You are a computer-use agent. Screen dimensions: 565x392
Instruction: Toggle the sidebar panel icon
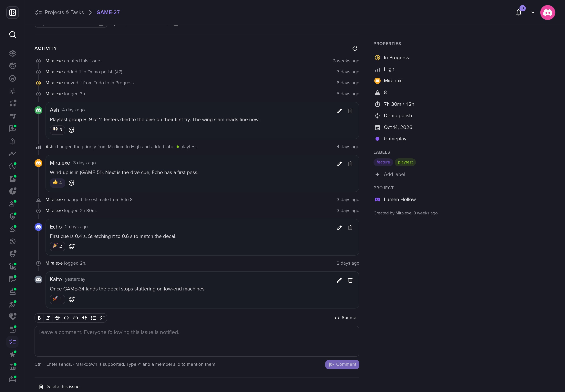13,13
